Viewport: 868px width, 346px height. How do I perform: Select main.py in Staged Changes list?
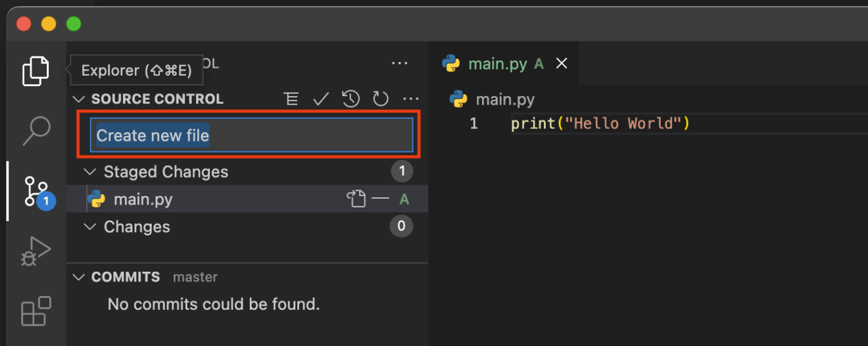pos(143,199)
